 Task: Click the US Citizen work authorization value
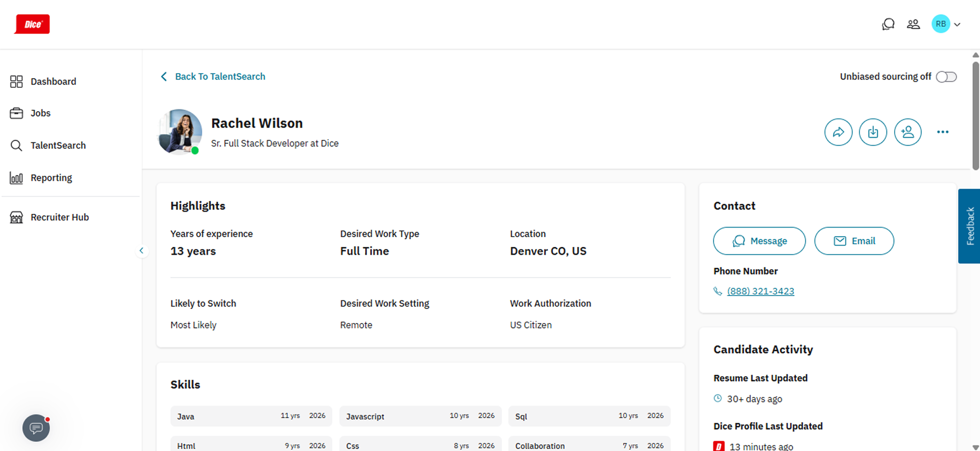click(531, 325)
